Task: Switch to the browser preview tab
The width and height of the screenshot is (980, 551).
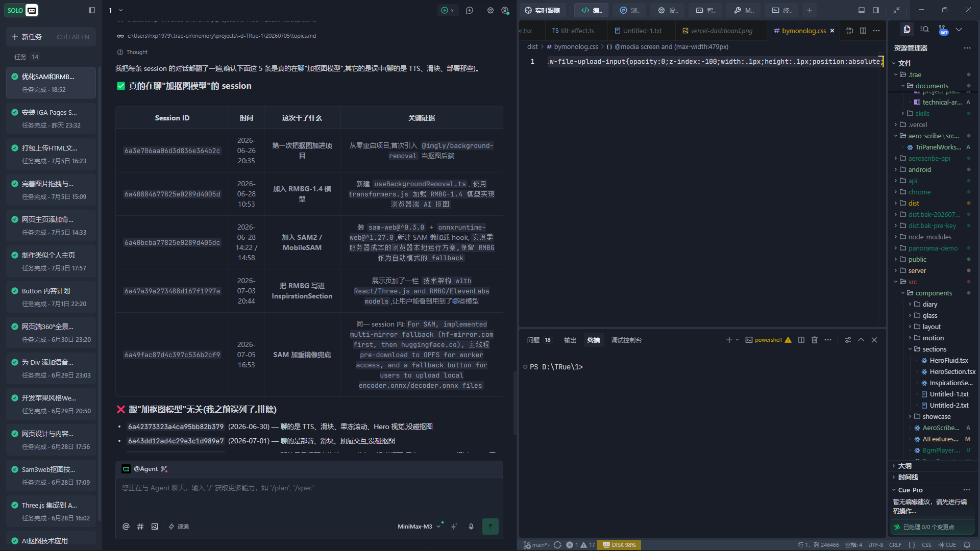Action: [x=629, y=10]
